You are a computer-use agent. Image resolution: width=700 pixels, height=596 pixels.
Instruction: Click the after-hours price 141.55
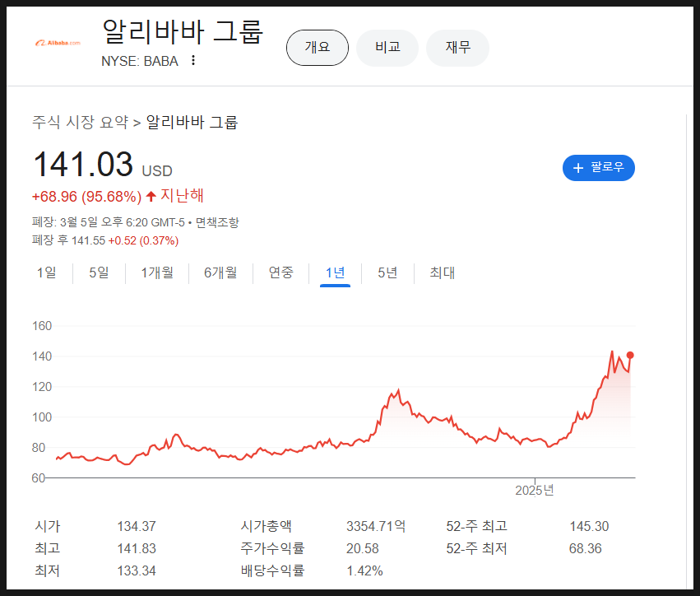click(x=88, y=241)
